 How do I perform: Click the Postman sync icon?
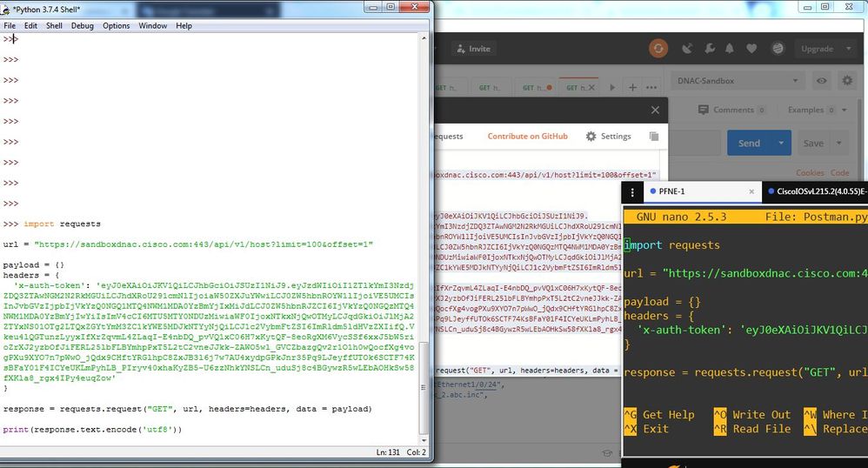click(x=658, y=49)
